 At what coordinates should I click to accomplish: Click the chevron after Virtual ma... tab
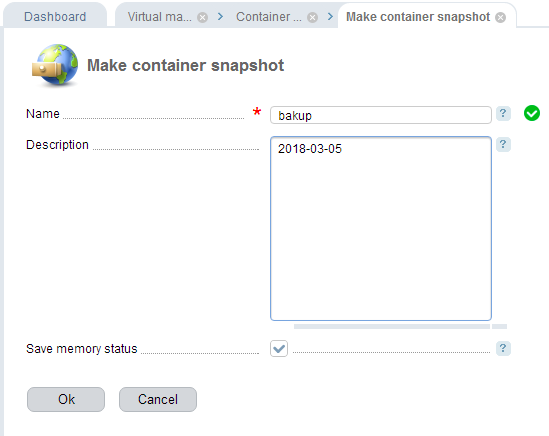(220, 16)
